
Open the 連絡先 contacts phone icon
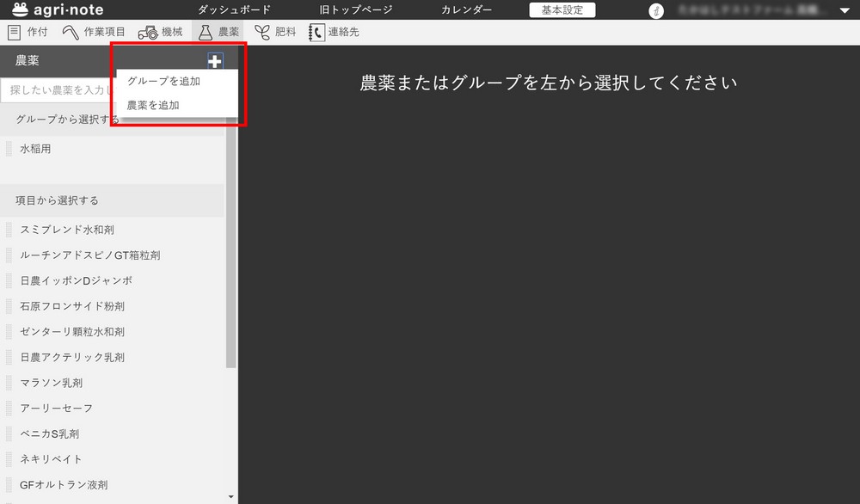(x=316, y=32)
